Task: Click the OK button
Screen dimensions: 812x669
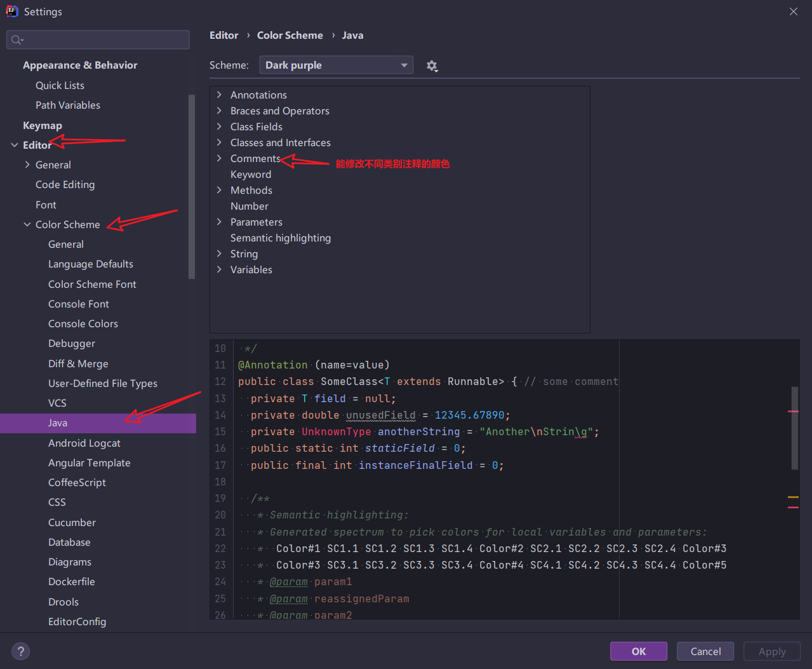Action: point(639,651)
